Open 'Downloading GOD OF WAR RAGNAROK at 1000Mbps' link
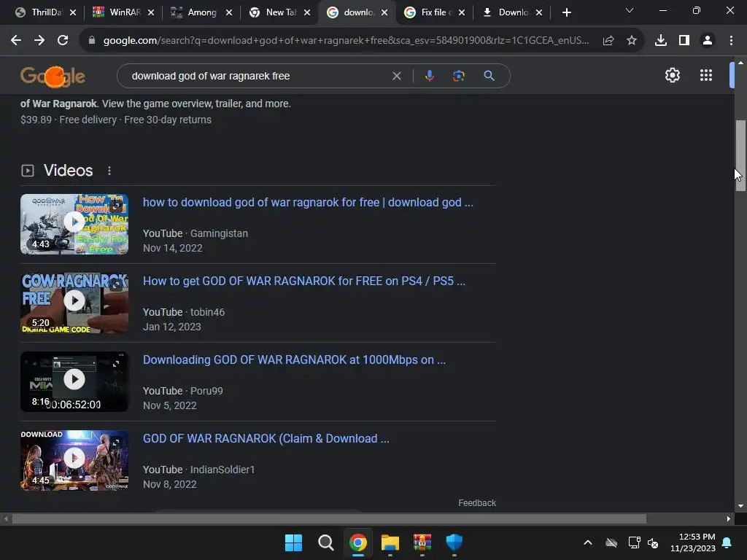 (295, 359)
